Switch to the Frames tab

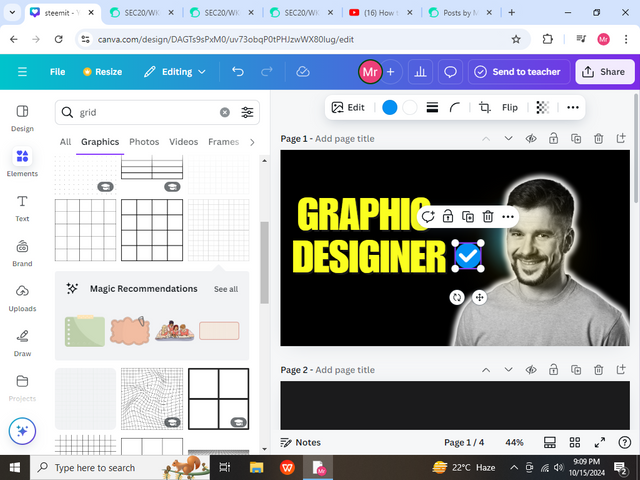click(x=223, y=142)
